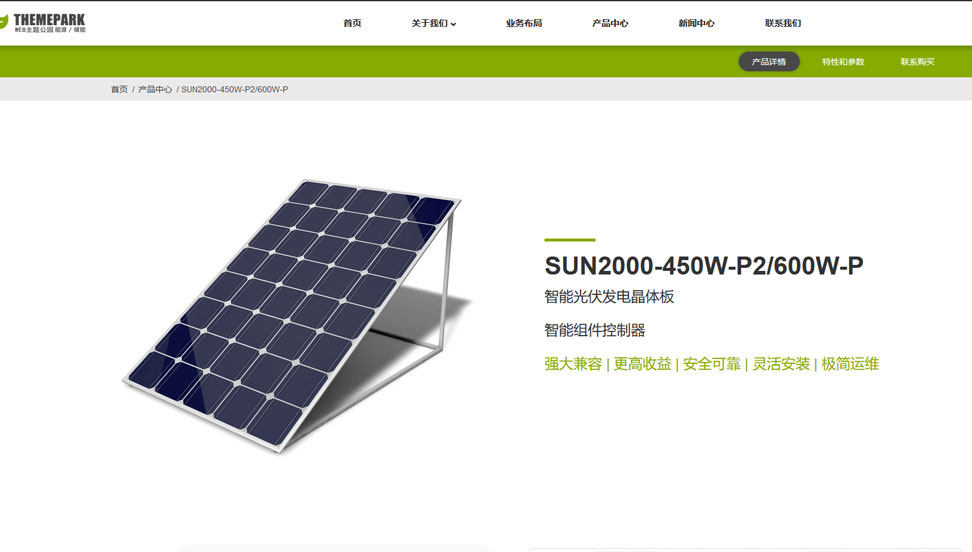
Task: Click the green 强大兼容 feature tagline
Action: tap(573, 364)
